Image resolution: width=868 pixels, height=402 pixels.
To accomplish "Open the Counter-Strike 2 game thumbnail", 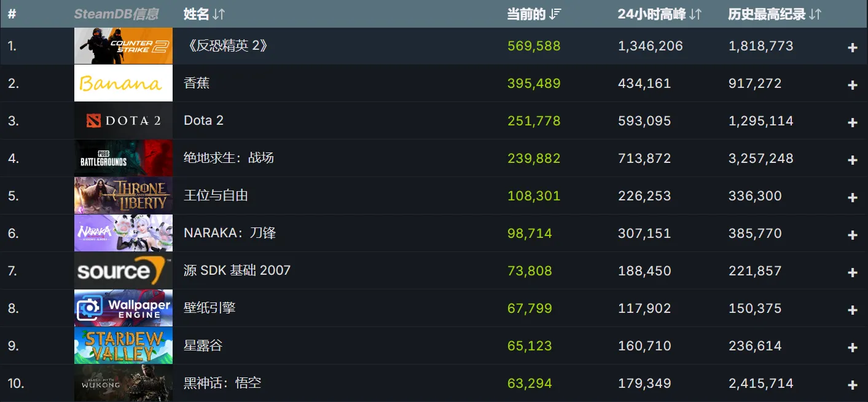I will [123, 46].
